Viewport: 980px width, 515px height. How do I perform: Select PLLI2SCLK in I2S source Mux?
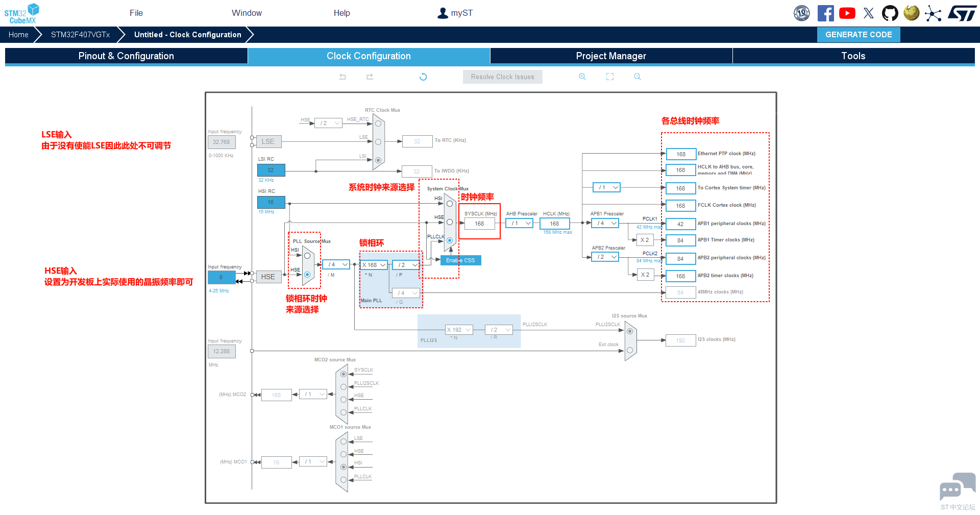(630, 331)
